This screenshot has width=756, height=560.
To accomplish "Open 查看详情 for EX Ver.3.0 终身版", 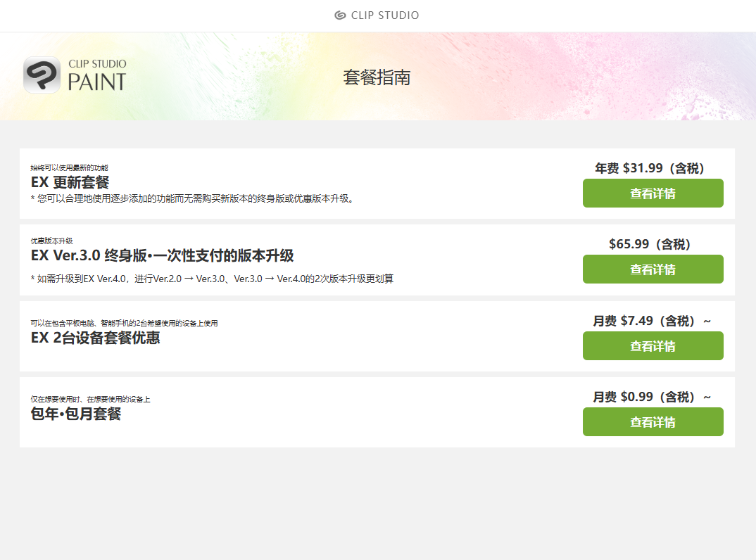I will (653, 269).
